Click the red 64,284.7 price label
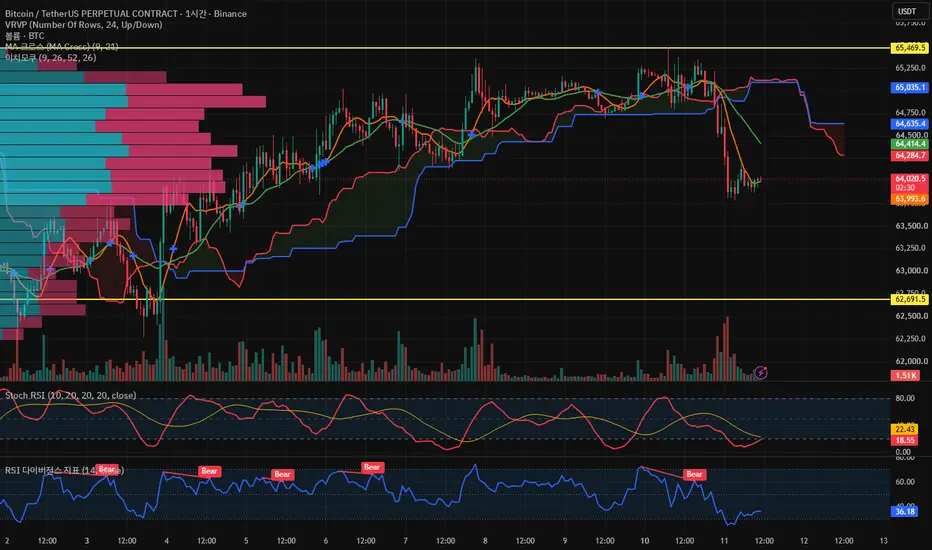Screen dimensions: 932x550 [x=909, y=155]
